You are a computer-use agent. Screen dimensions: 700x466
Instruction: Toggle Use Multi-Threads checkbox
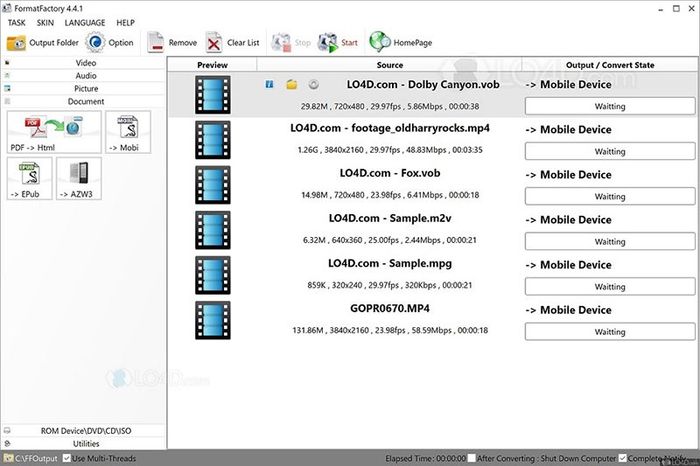pyautogui.click(x=67, y=458)
